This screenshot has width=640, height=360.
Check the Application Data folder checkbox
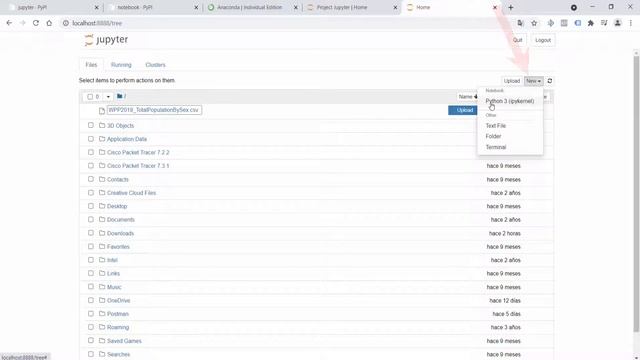point(91,139)
